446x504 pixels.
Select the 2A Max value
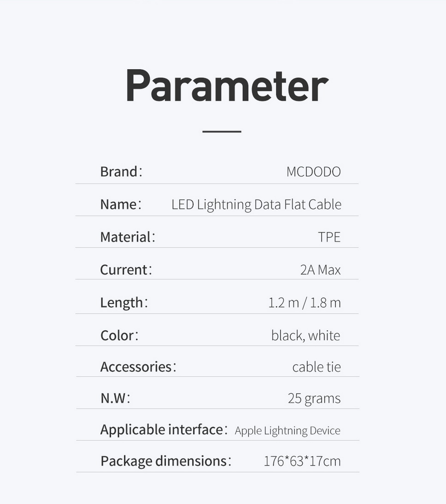320,270
